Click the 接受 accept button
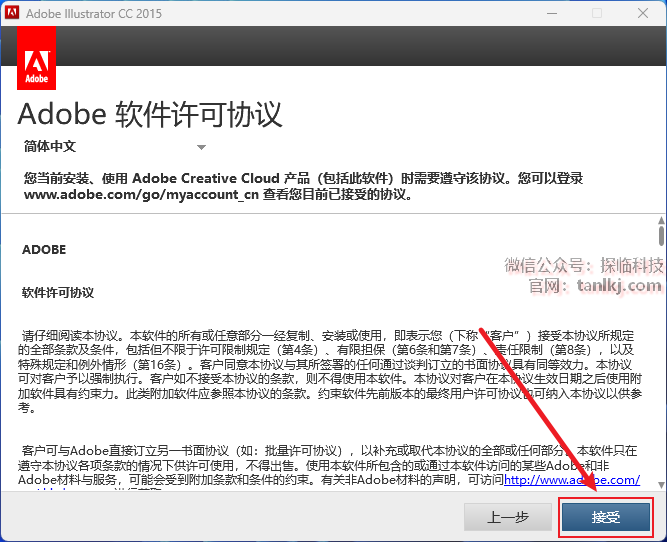This screenshot has height=542, width=667. coord(606,517)
